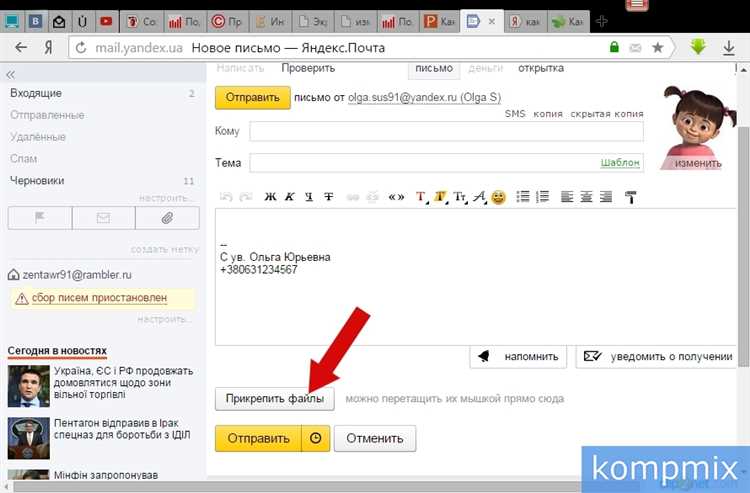This screenshot has height=493, width=750.
Task: Toggle strikethrough text formatting
Action: coord(329,196)
